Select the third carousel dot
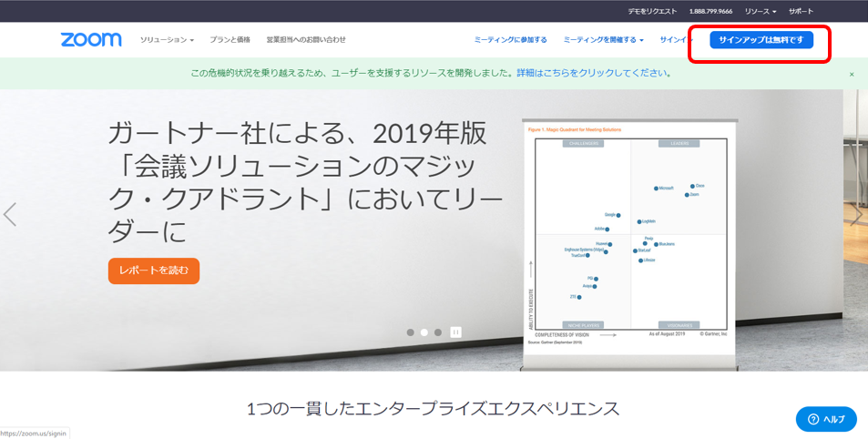The width and height of the screenshot is (868, 439). coord(438,332)
